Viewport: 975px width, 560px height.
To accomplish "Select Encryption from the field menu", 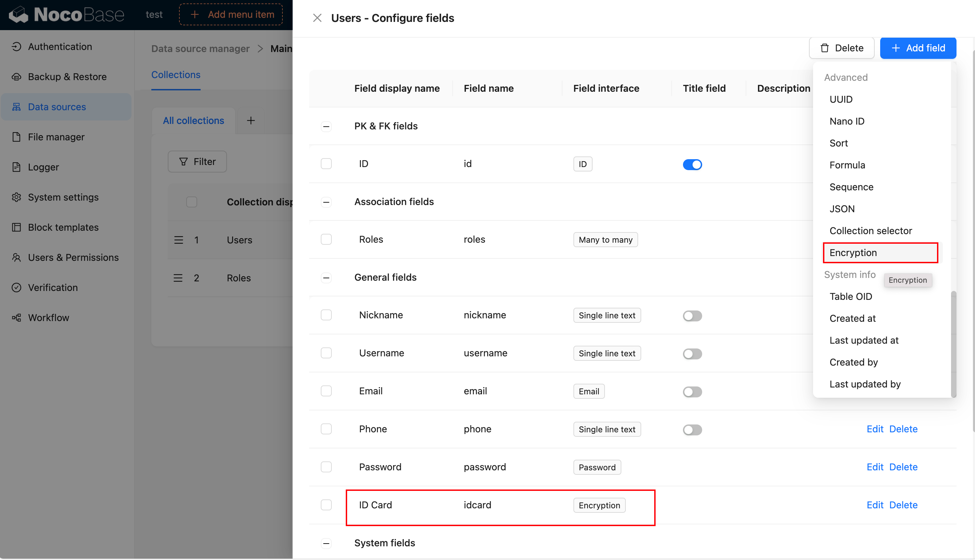I will pyautogui.click(x=853, y=253).
